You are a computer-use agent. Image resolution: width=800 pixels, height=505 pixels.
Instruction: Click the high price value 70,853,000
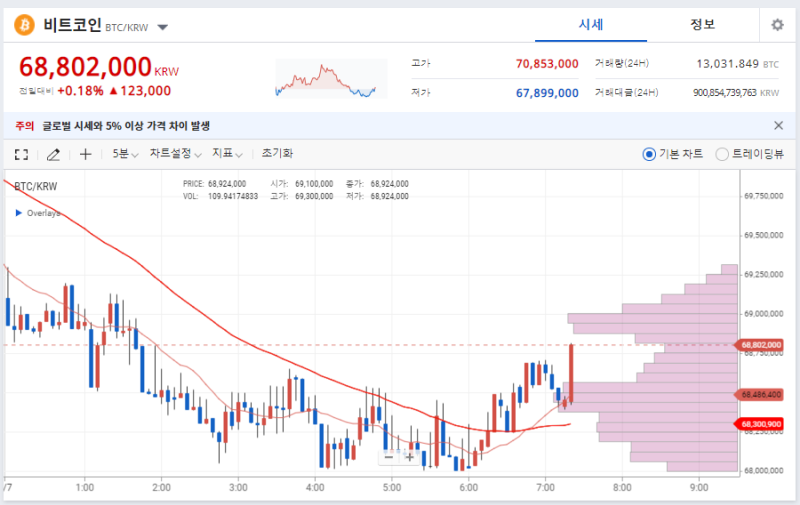coord(547,64)
